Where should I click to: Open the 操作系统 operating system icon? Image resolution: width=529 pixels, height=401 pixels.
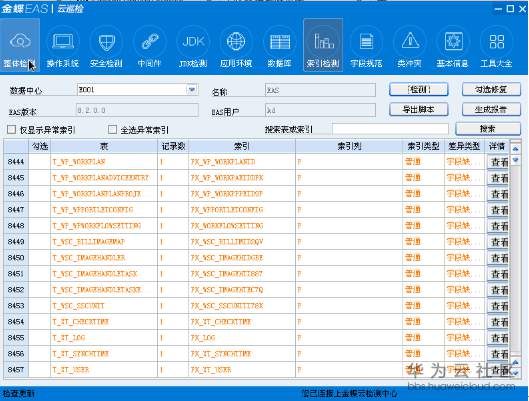pyautogui.click(x=63, y=45)
